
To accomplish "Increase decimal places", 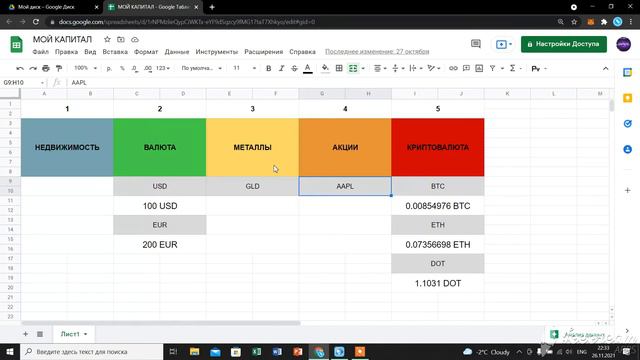I will 148,69.
